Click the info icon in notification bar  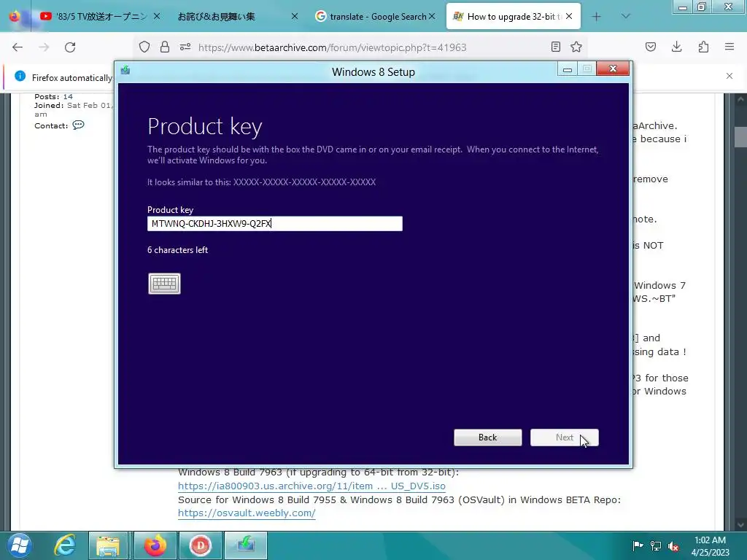coord(20,76)
